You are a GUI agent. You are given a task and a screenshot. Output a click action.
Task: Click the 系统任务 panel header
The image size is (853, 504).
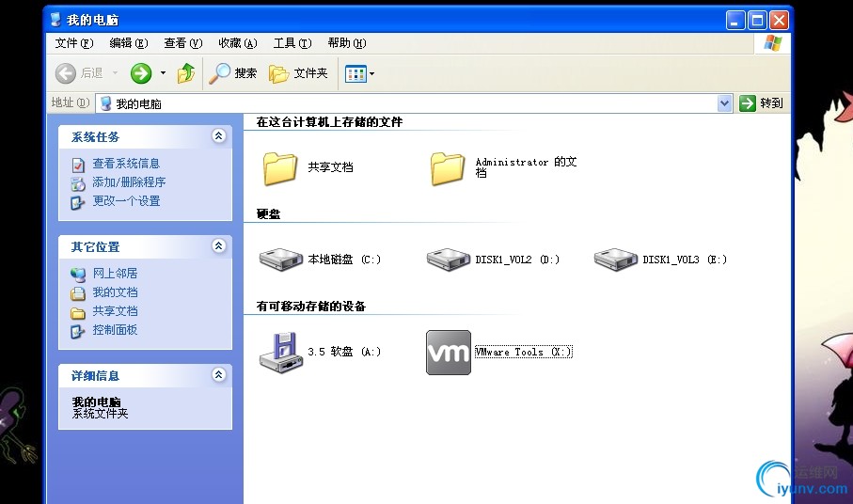145,137
